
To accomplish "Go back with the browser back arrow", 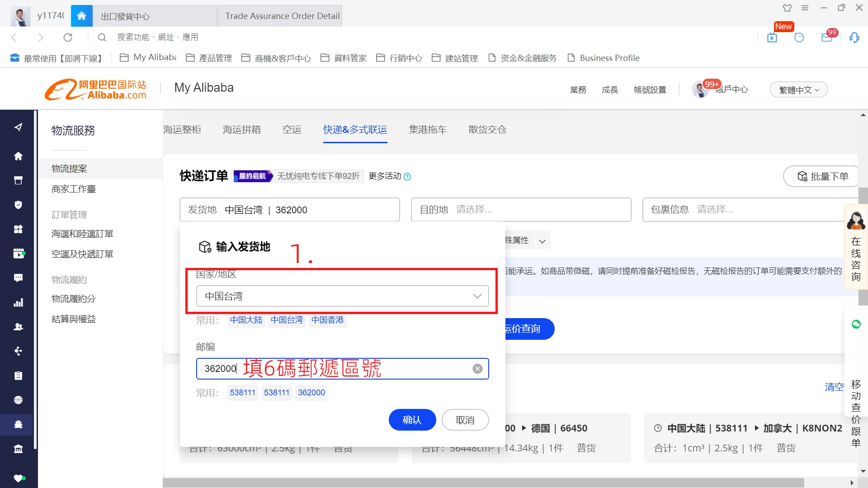I will 14,38.
